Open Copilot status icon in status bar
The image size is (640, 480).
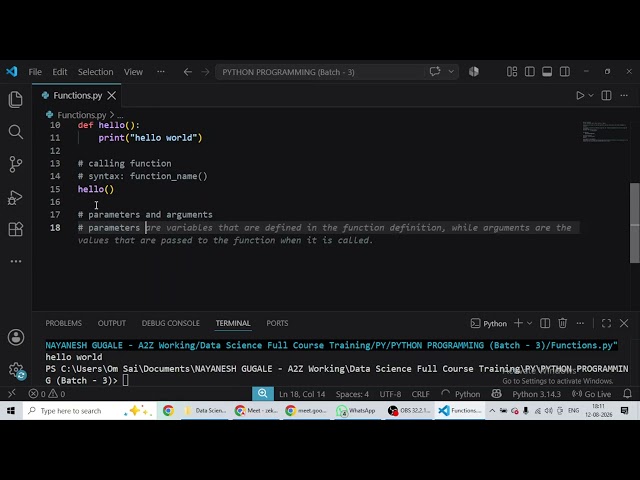click(496, 393)
